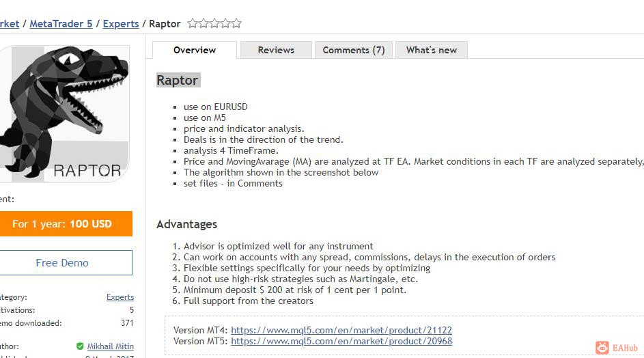Viewport: 644px width, 358px height.
Task: Go to MetaTrader 5 breadcrumb link
Action: pos(61,24)
